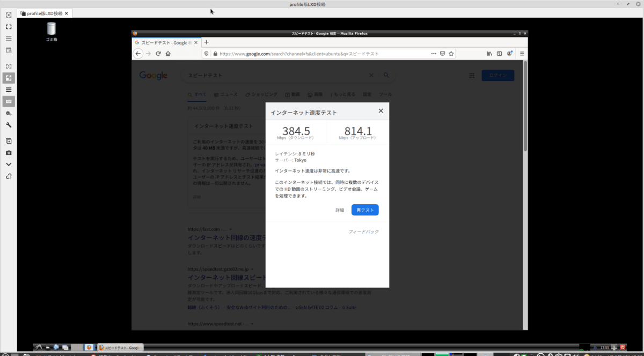Click the remote taskbar スピードテスト - Google window button
Viewport: 644px width, 356px height.
pyautogui.click(x=121, y=347)
